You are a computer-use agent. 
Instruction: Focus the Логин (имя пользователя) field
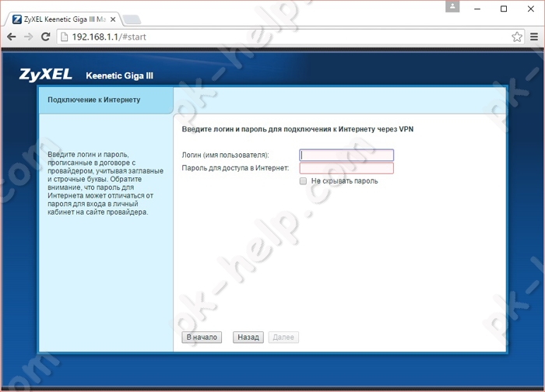point(346,155)
